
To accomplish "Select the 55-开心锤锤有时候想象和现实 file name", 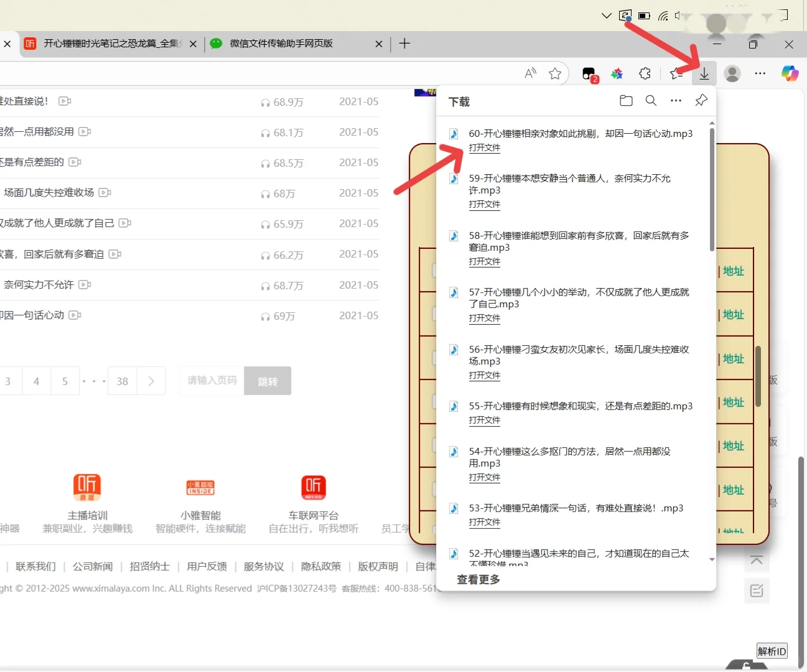I will pos(581,406).
